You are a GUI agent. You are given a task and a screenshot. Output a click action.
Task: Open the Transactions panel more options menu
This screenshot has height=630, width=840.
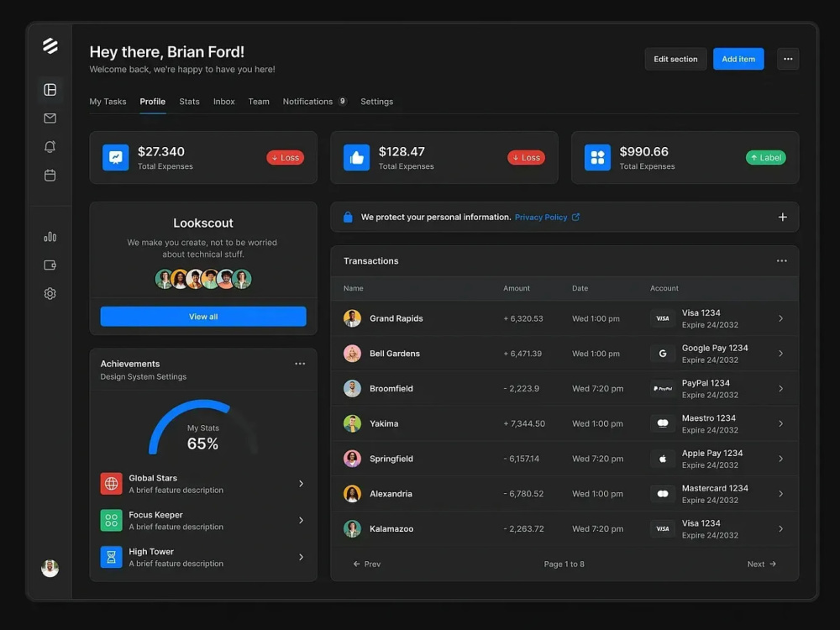tap(781, 261)
